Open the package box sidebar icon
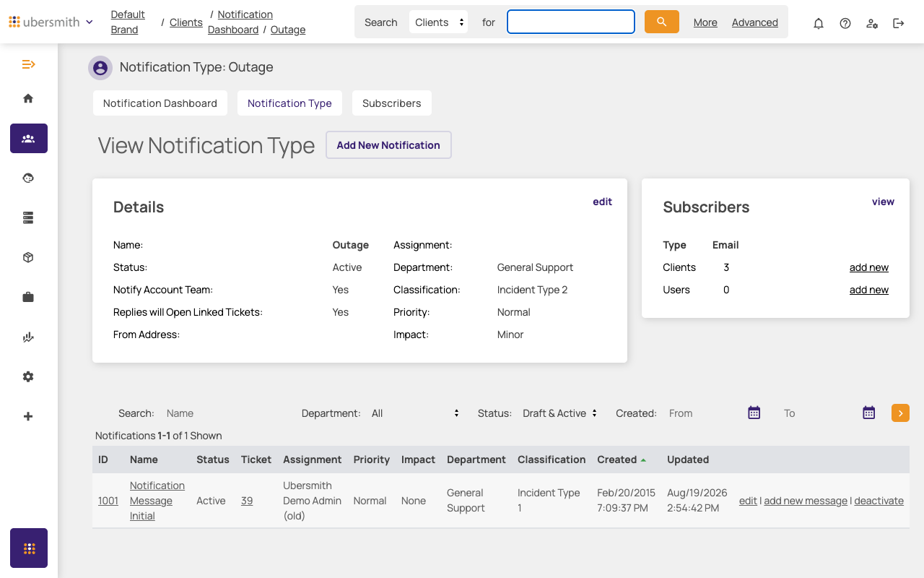Screen dimensions: 924x578 click(28, 257)
